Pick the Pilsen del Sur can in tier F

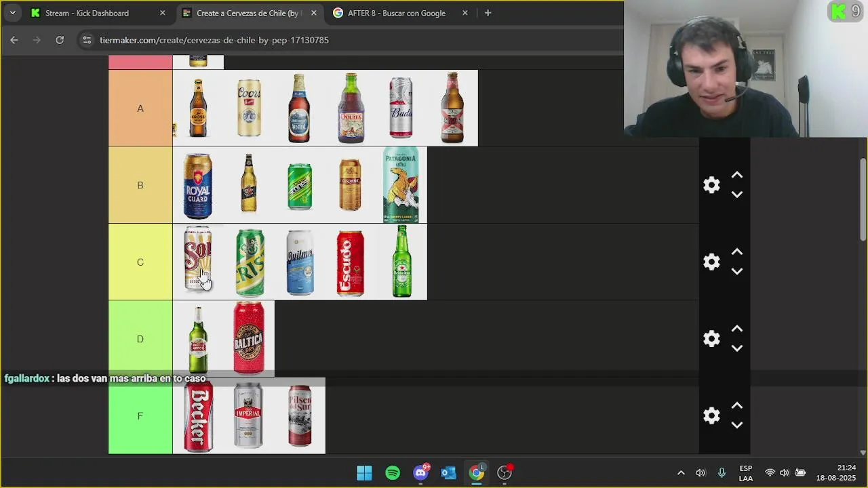pos(300,415)
